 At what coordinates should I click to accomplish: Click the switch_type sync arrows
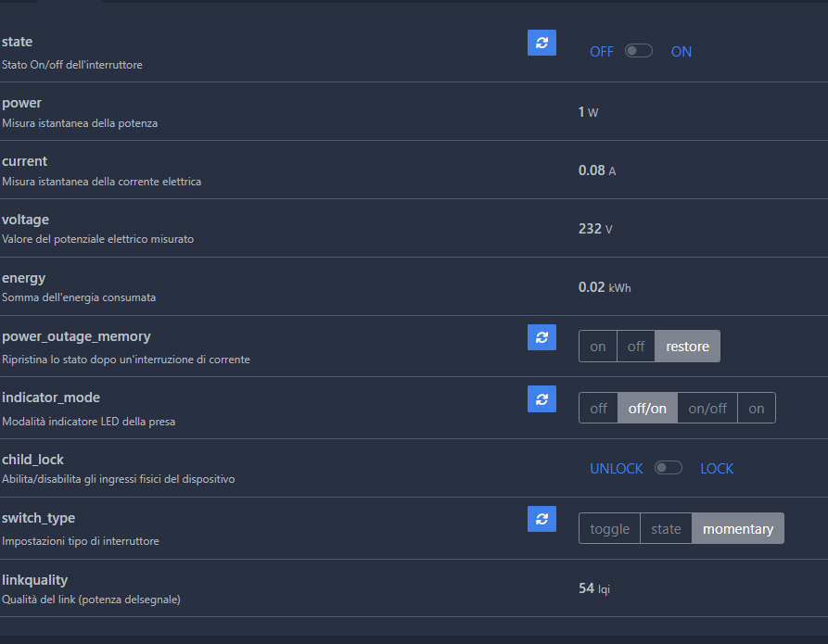pyautogui.click(x=541, y=519)
